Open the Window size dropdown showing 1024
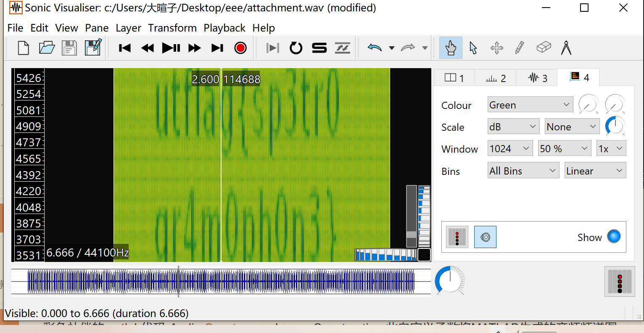The height and width of the screenshot is (333, 644). click(x=510, y=148)
